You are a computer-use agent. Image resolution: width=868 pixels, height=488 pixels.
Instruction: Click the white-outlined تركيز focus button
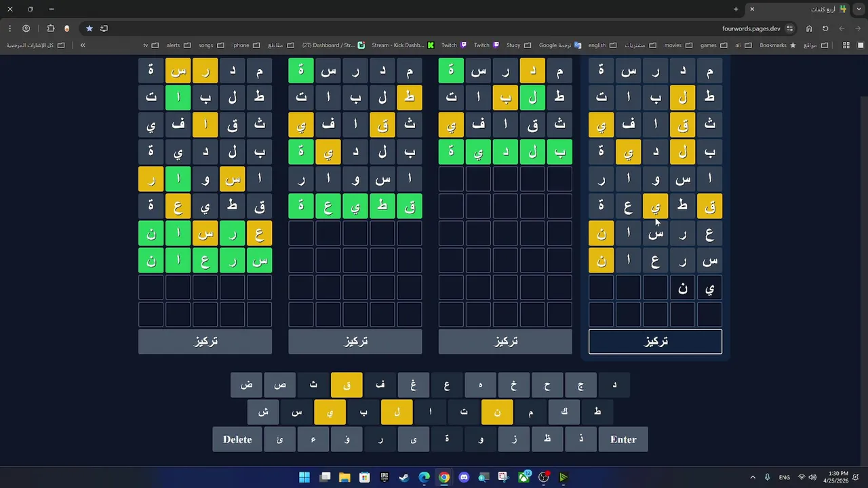(655, 342)
